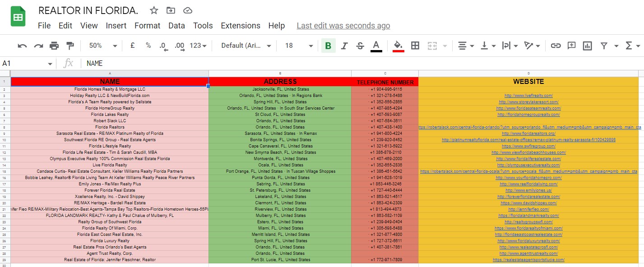This screenshot has height=267, width=644.
Task: Toggle italic formatting
Action: click(x=344, y=46)
